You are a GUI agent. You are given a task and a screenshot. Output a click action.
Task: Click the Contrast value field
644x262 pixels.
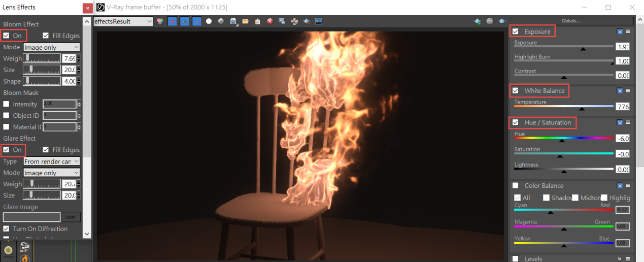click(x=623, y=75)
